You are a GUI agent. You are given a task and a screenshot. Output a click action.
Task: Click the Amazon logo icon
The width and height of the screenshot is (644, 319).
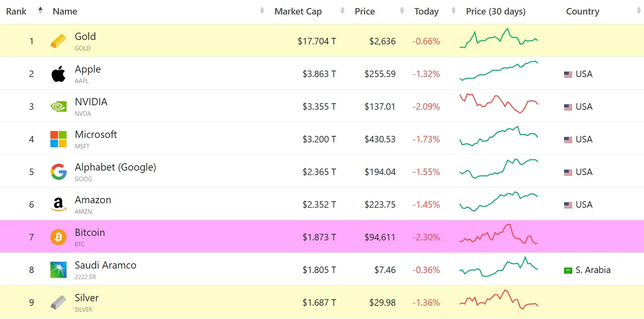58,204
